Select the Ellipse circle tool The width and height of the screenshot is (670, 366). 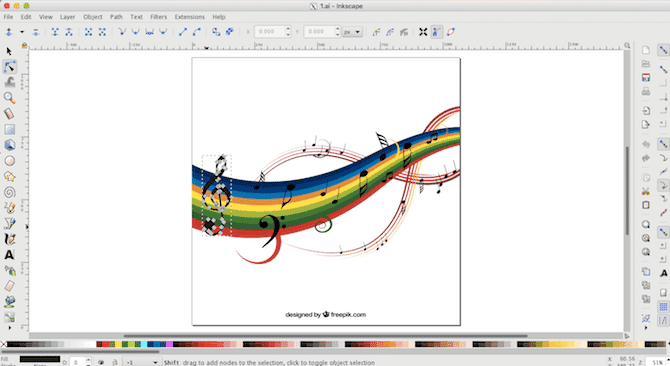pos(9,161)
